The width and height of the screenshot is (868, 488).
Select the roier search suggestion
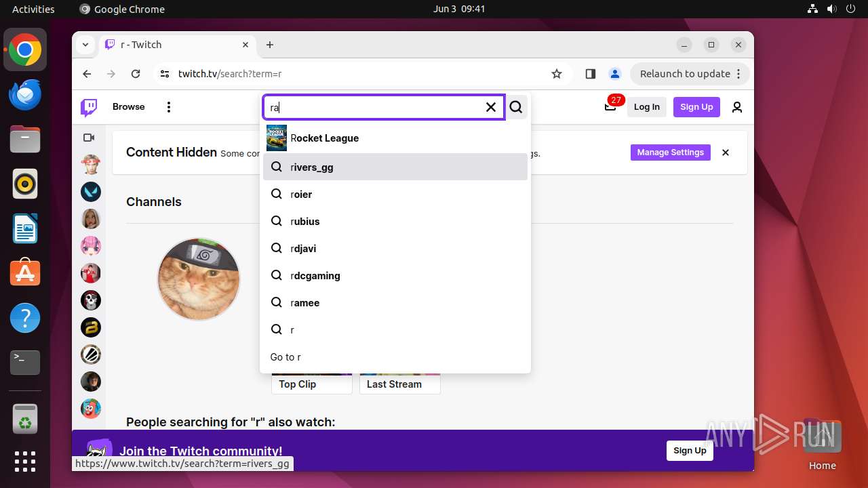(x=395, y=194)
